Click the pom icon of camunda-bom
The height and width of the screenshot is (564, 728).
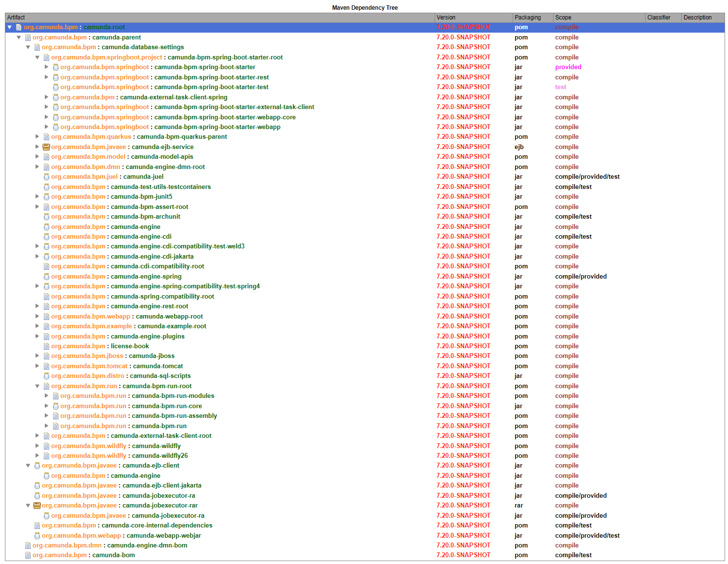tap(28, 555)
